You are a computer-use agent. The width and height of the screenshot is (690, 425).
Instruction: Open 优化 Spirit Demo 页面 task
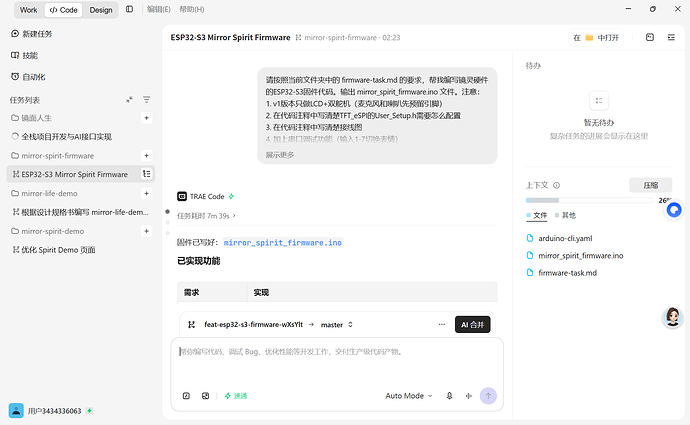point(54,250)
